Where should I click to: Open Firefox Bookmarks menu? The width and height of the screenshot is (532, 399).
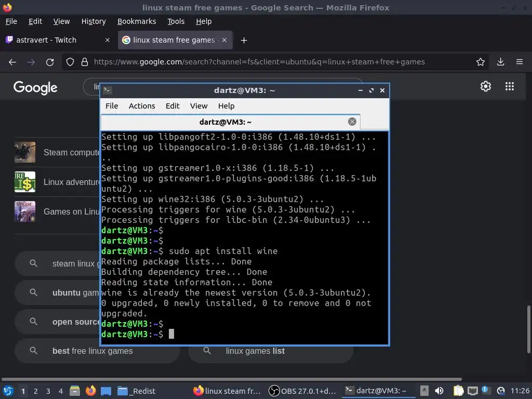(137, 21)
